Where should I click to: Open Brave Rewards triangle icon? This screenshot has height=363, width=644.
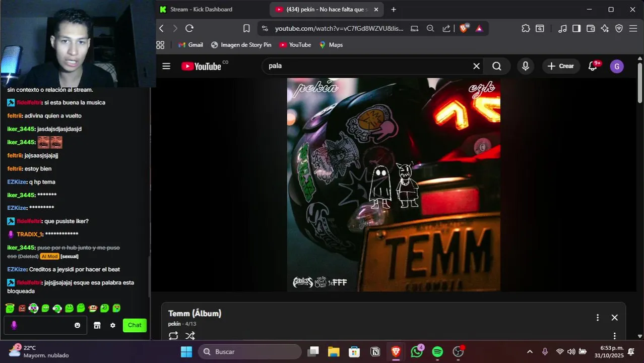point(479,28)
